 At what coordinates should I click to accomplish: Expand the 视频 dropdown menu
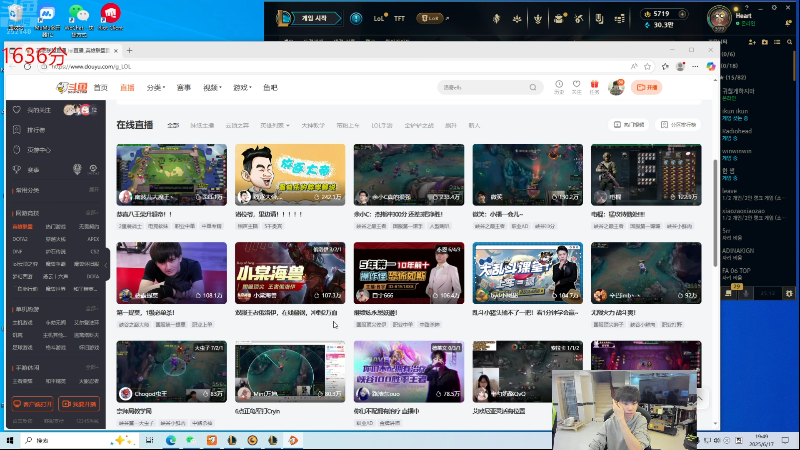pos(212,88)
